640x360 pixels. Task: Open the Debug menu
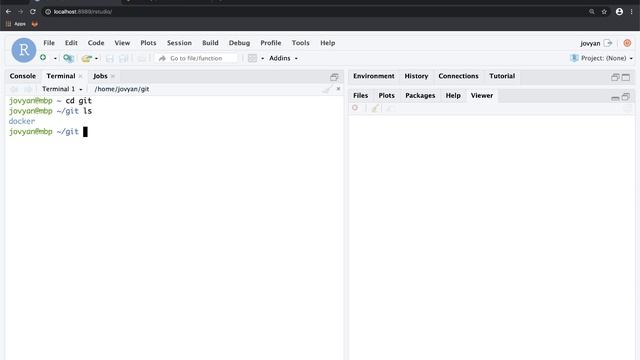[x=239, y=43]
